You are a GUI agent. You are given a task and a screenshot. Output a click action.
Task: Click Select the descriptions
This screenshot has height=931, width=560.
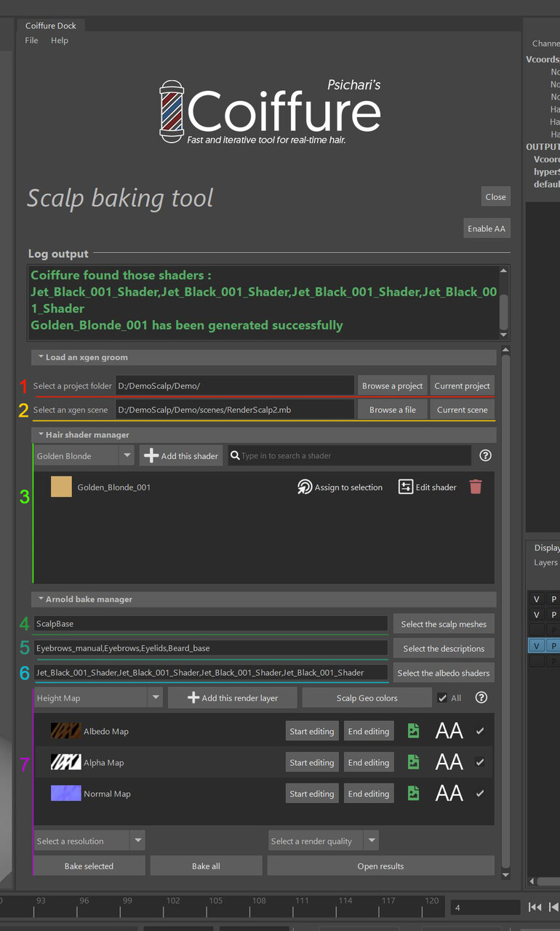tap(444, 648)
